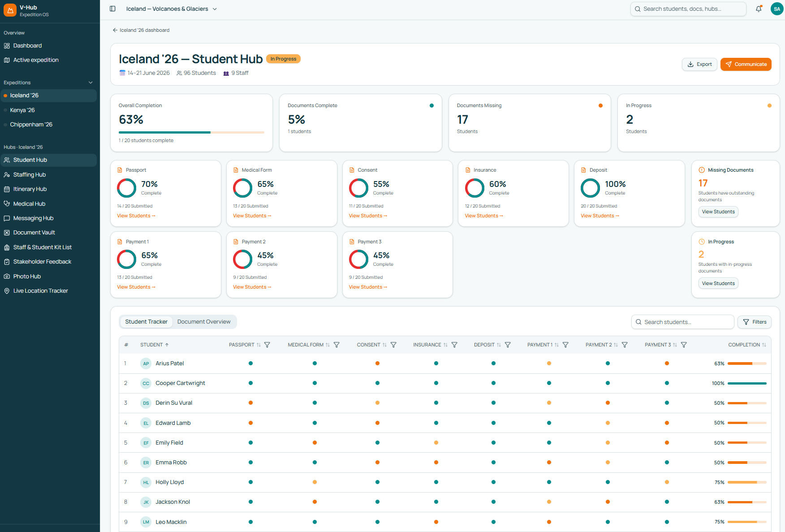Open the Filters button
The image size is (785, 532).
pyautogui.click(x=755, y=322)
